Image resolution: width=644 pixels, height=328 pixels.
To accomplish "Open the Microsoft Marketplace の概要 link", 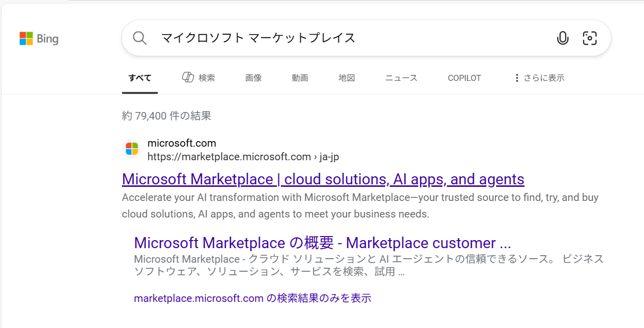I will pyautogui.click(x=322, y=243).
